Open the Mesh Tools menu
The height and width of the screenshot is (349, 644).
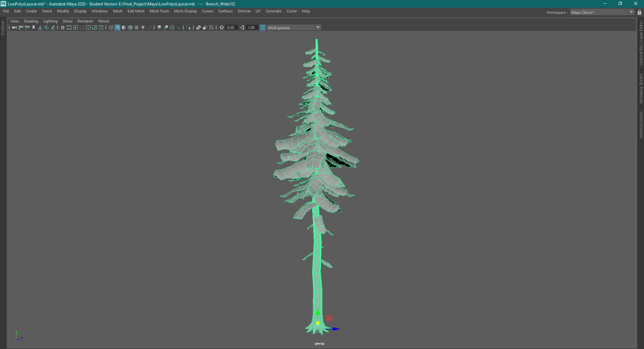(159, 11)
